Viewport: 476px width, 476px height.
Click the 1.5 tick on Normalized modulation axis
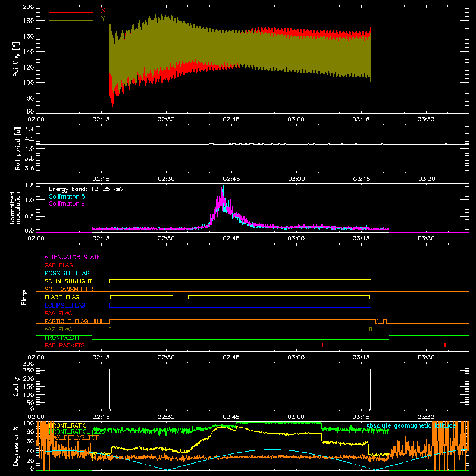[x=29, y=185]
